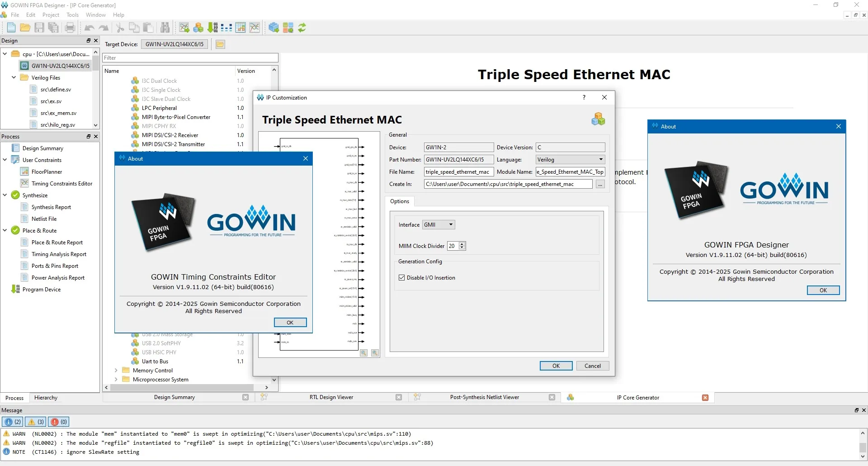Screen dimensions: 868x466
Task: Click the colored squares with arrow toolbar icon
Action: [288, 28]
